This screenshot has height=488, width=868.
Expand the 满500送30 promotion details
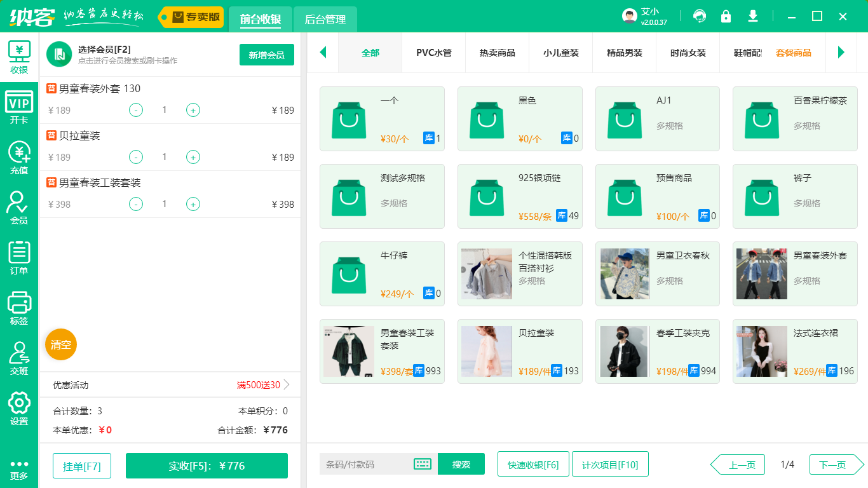click(258, 384)
